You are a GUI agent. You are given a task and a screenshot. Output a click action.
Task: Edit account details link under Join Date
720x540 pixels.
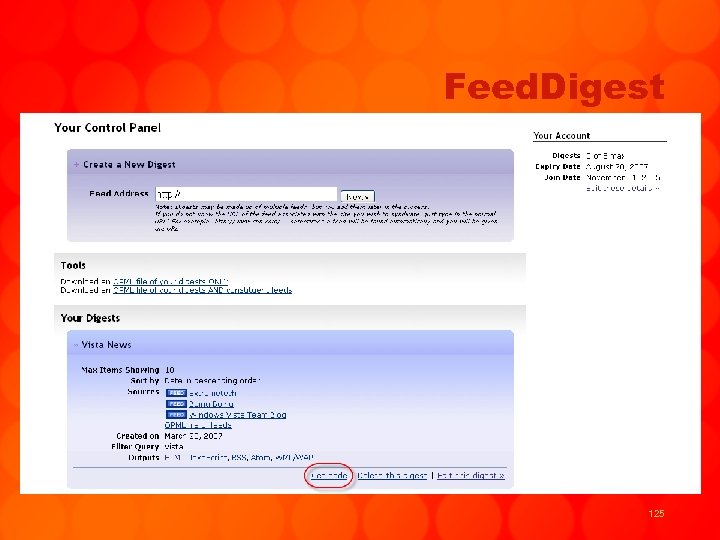(x=623, y=188)
